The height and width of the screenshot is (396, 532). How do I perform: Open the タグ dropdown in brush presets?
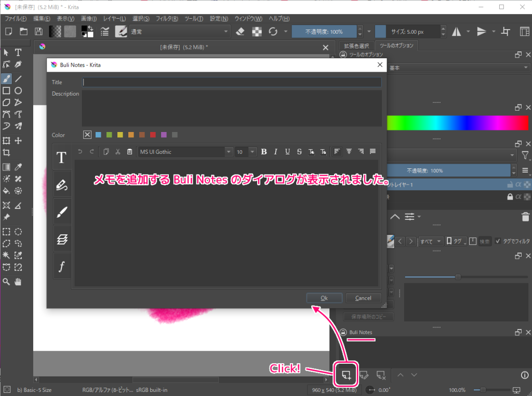tap(456, 241)
